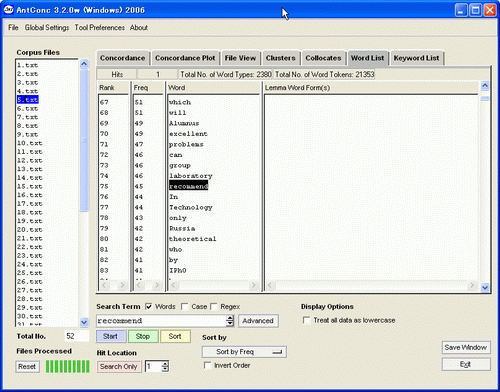Viewport: 500px width, 392px height.
Task: Click the word list scrollbar down arrow
Action: coord(485,287)
